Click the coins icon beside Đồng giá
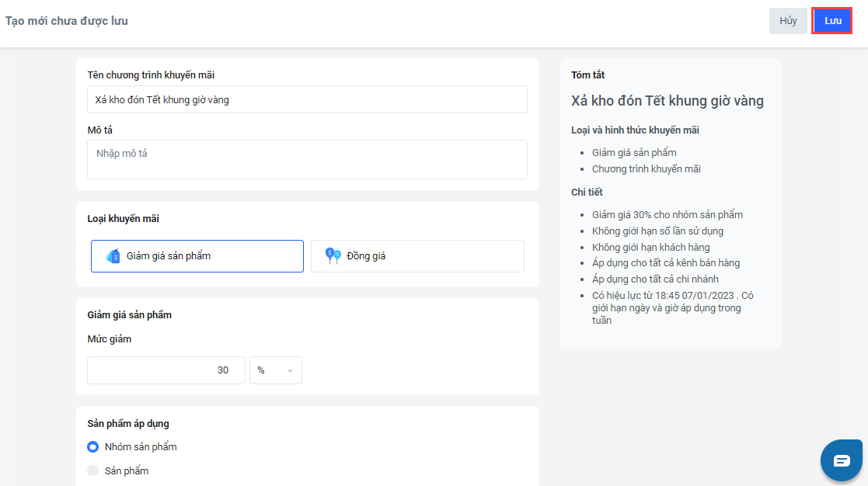Viewport: 868px width, 486px height. pyautogui.click(x=333, y=256)
